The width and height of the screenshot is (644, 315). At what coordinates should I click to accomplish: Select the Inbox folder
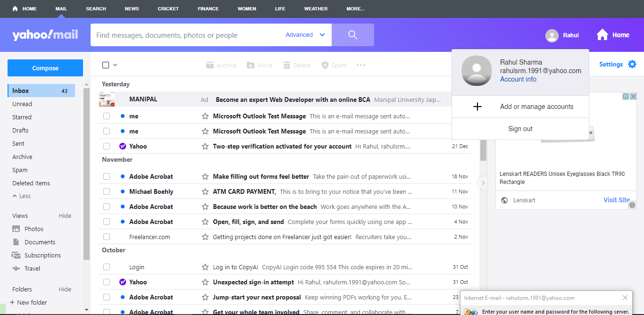(41, 91)
